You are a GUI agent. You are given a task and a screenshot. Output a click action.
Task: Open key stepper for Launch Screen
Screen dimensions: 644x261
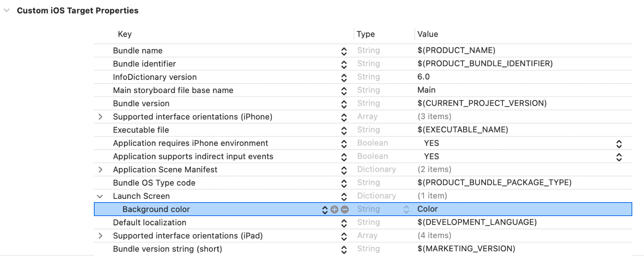344,197
